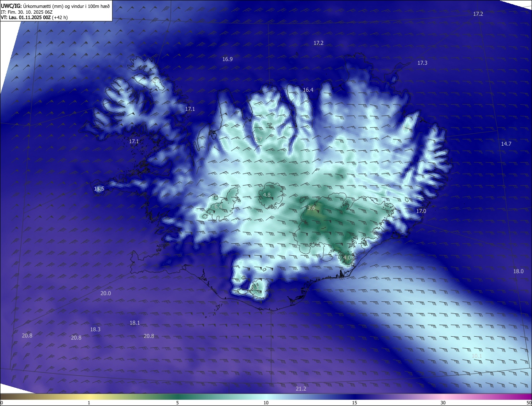532x406 pixels.
Task: Click the 4.0 value near the southeast coast
Action: (347, 258)
